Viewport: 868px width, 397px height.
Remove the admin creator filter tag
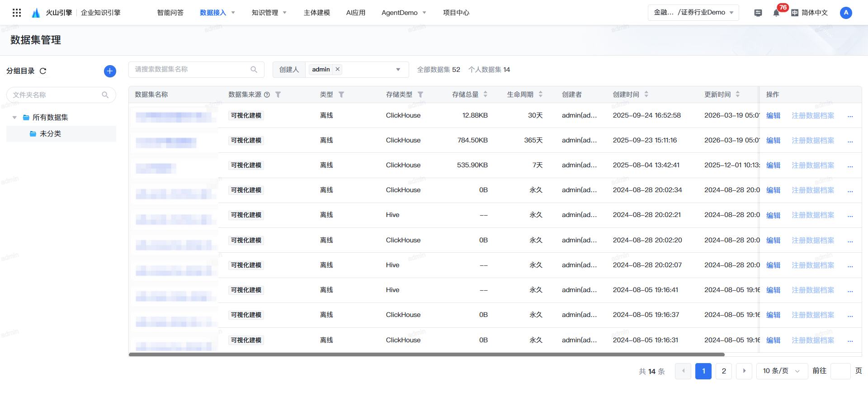(337, 69)
